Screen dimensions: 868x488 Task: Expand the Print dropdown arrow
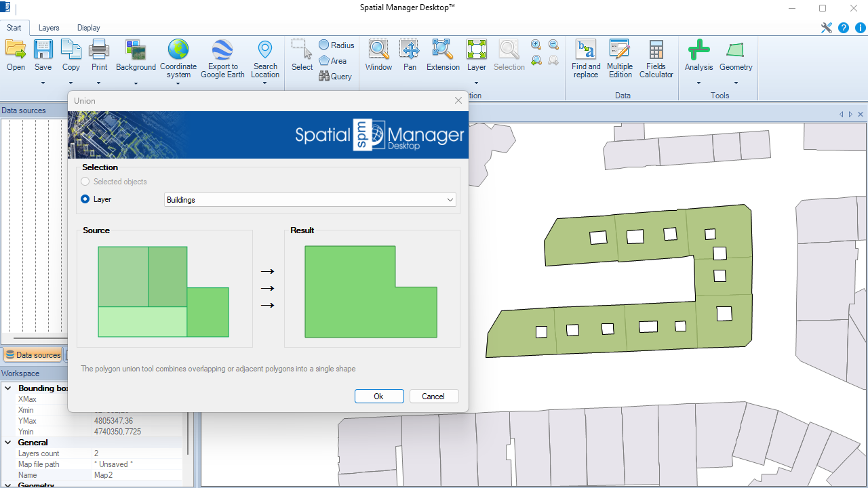coord(99,83)
